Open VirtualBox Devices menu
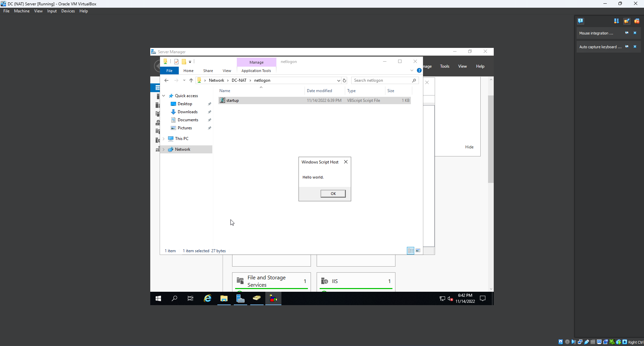 68,11
